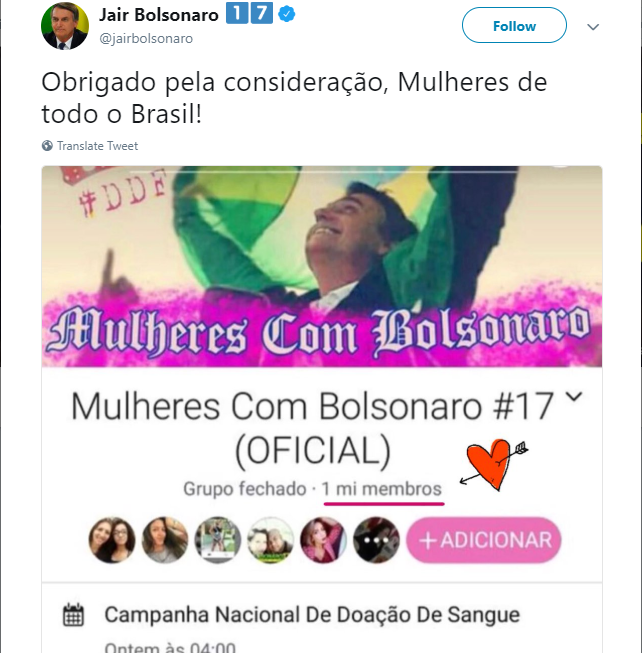Open Jair Bolsonaro's profile avatar
The height and width of the screenshot is (653, 642).
tap(65, 26)
